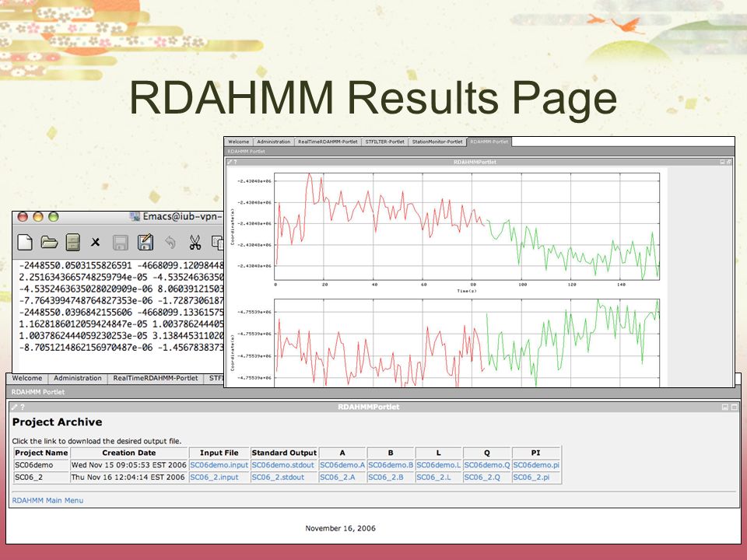Click the Thu Nov 16 12:04:14 EST 2006 cell
The image size is (747, 560).
tap(128, 477)
